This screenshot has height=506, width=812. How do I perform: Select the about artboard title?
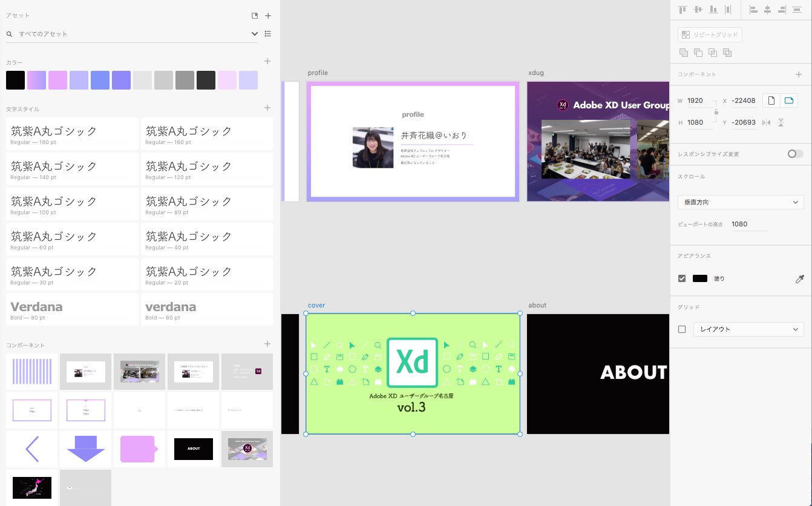click(537, 306)
